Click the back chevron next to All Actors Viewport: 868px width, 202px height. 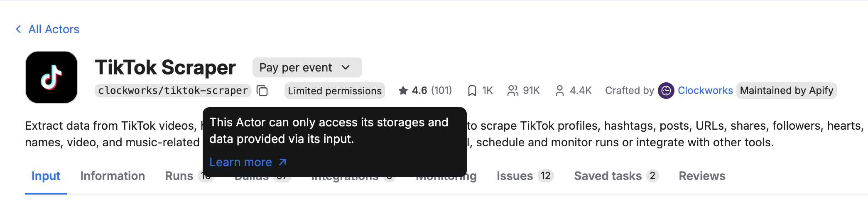point(18,29)
